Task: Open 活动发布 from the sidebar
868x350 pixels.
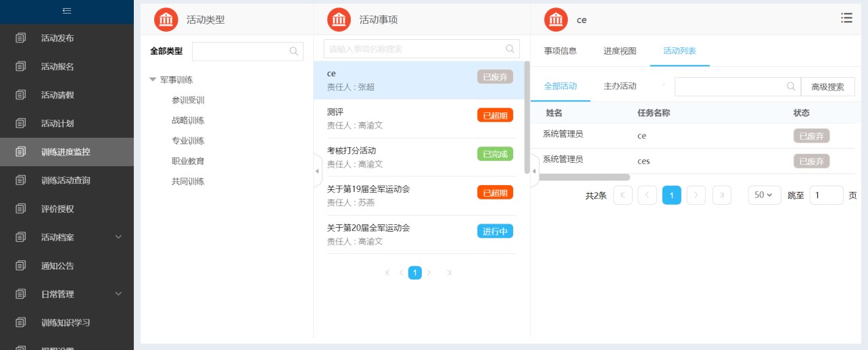Action: [57, 38]
